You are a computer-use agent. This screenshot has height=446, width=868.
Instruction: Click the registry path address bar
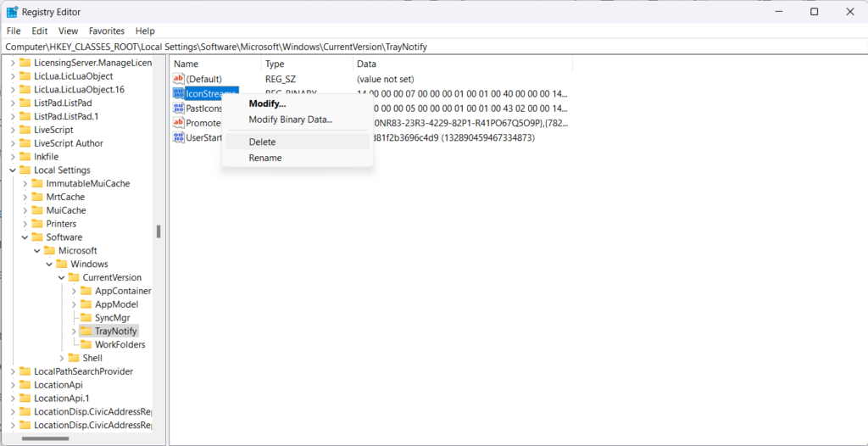[424, 47]
